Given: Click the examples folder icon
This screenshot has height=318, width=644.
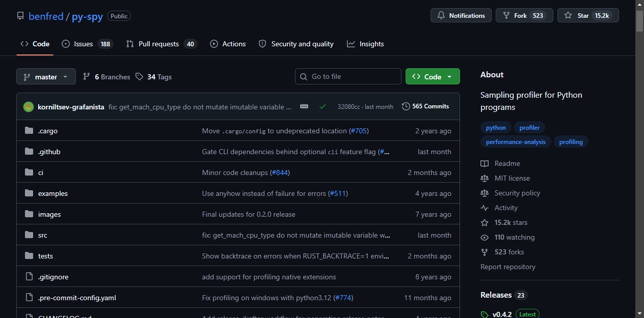Looking at the screenshot, I should tap(29, 193).
